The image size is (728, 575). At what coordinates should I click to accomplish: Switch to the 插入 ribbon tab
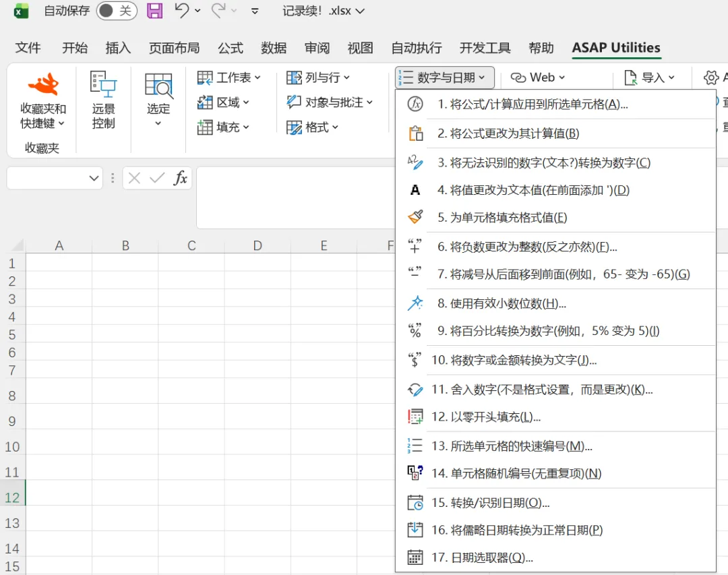pyautogui.click(x=118, y=48)
